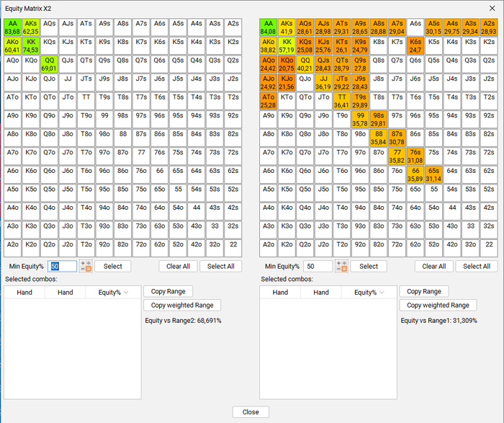Select the 22 cell in the left matrix
Screen dimensions: 504x423
(x=233, y=248)
